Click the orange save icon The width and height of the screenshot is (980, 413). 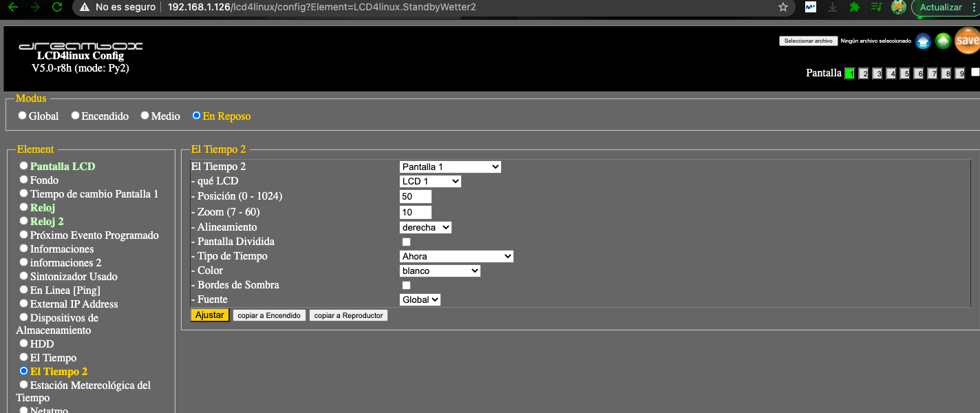968,41
